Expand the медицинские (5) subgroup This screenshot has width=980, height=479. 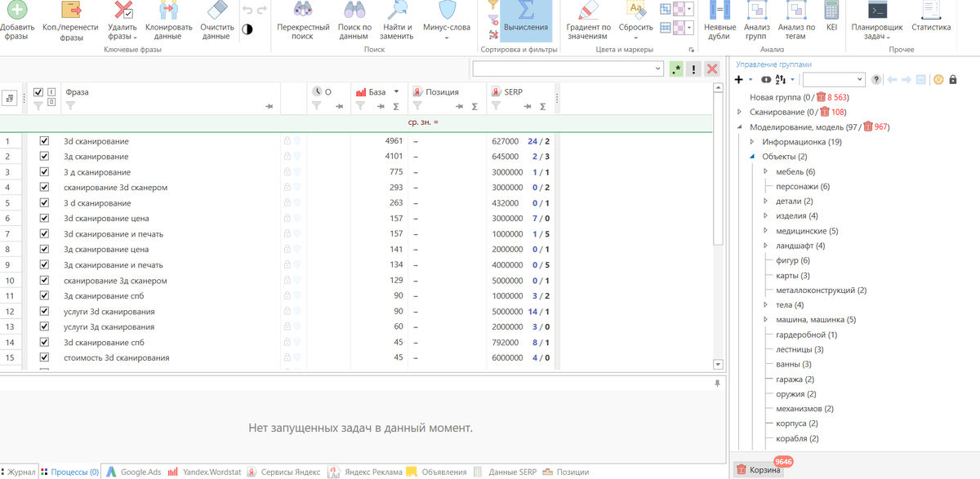[x=765, y=231]
